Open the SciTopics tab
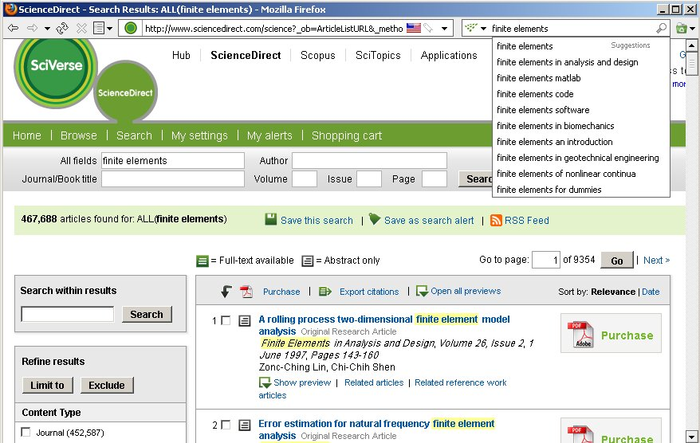The height and width of the screenshot is (443, 700). 378,55
